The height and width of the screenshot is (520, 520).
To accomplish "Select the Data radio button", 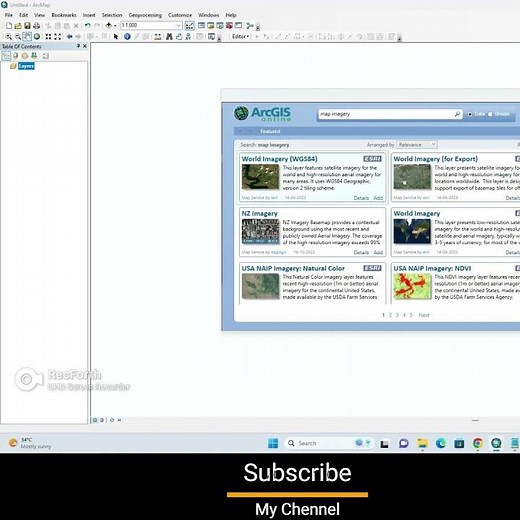I will click(x=470, y=114).
